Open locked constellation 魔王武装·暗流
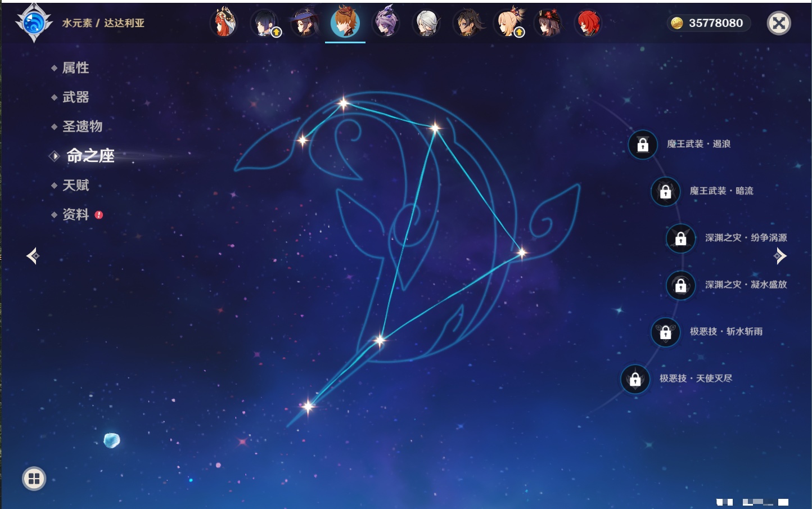 pos(665,191)
